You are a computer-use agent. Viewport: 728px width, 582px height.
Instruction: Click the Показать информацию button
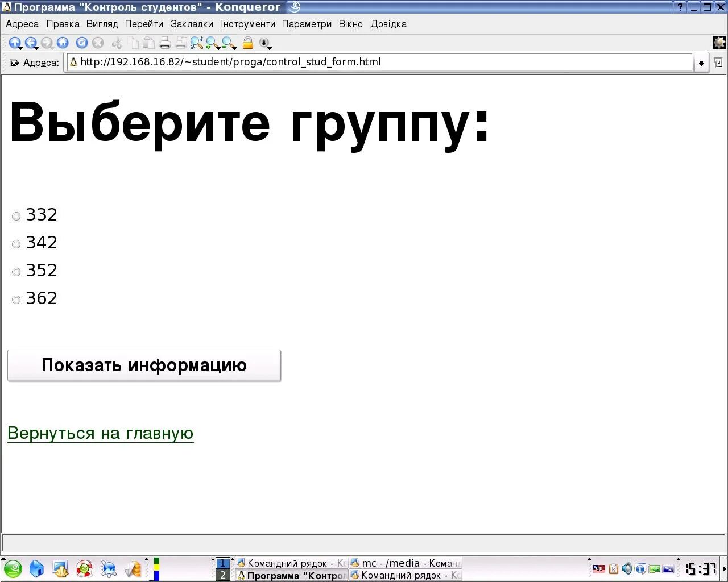[x=144, y=365]
